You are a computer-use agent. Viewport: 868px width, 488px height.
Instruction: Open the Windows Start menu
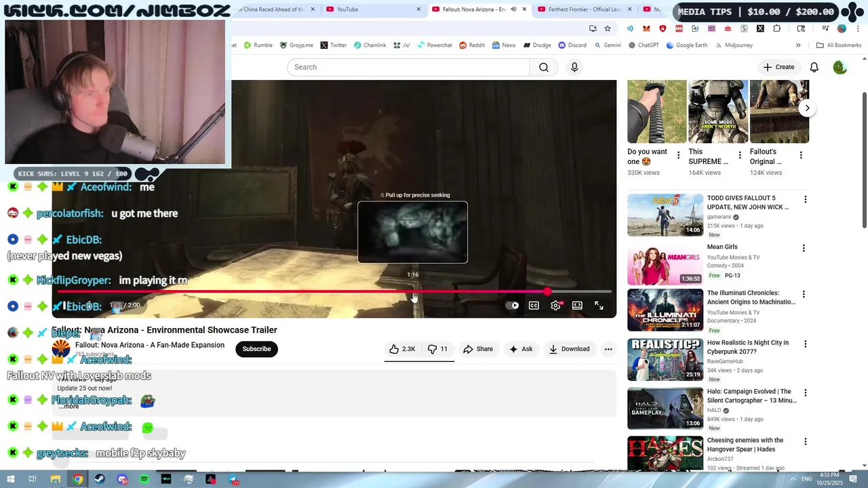[10, 479]
